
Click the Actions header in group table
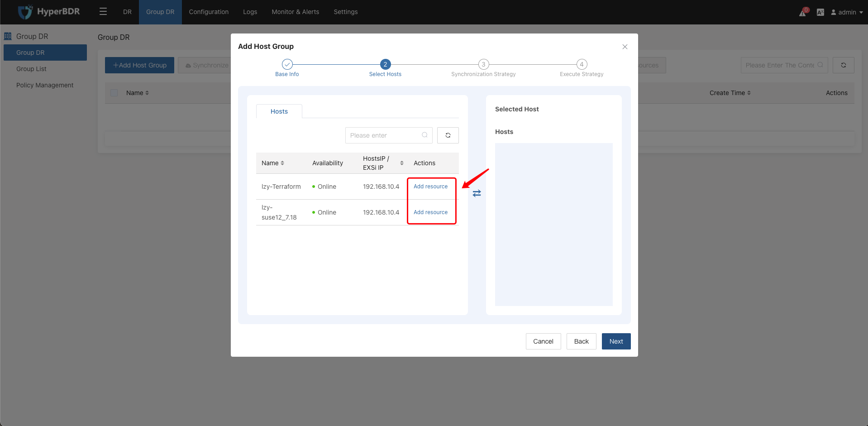click(x=836, y=93)
